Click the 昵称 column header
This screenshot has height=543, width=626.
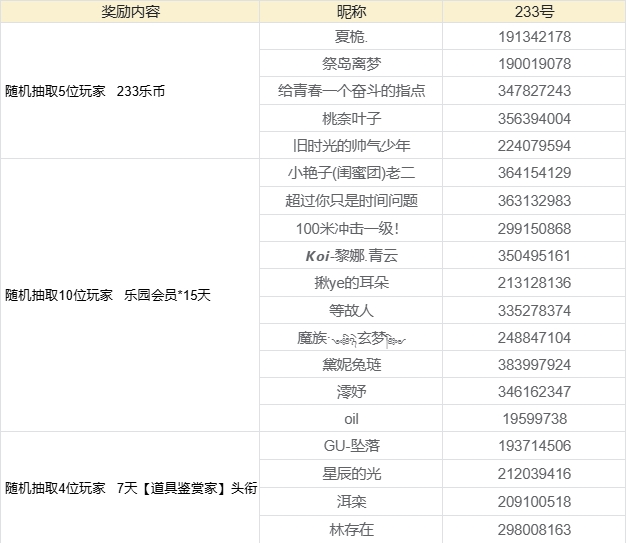click(351, 12)
